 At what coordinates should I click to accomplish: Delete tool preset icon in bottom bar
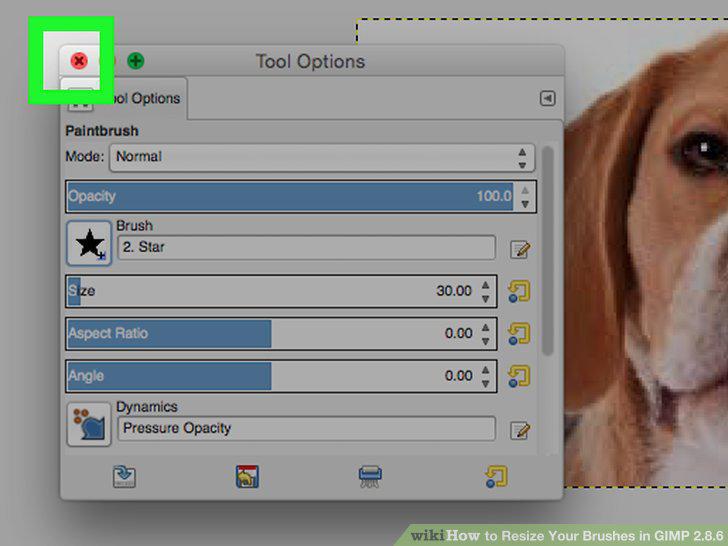(x=370, y=477)
